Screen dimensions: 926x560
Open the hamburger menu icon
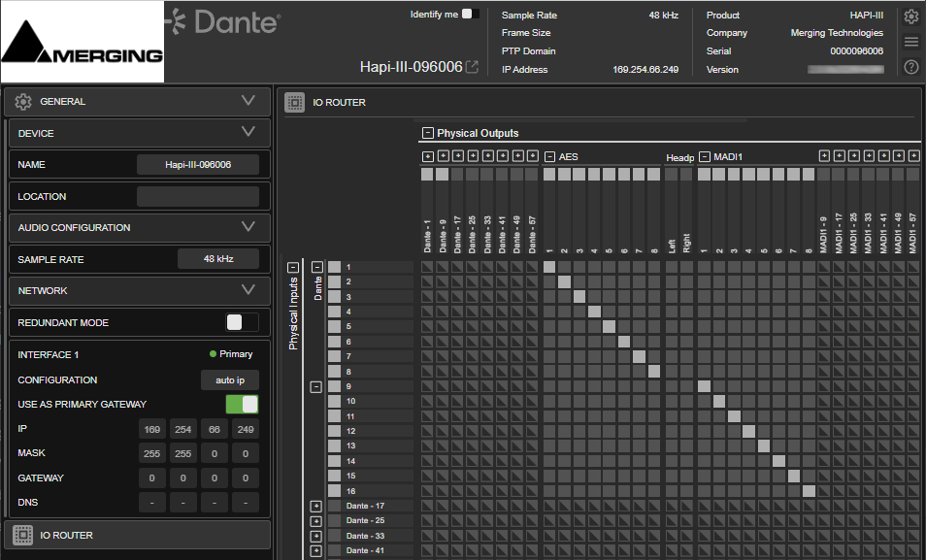point(911,42)
